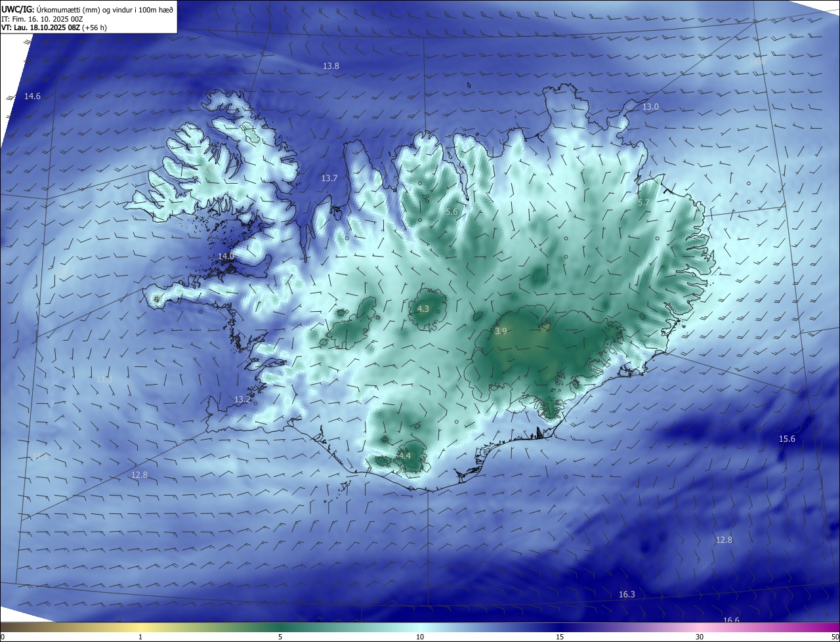
Task: Select the 5.7 value in east Iceland
Action: click(643, 203)
